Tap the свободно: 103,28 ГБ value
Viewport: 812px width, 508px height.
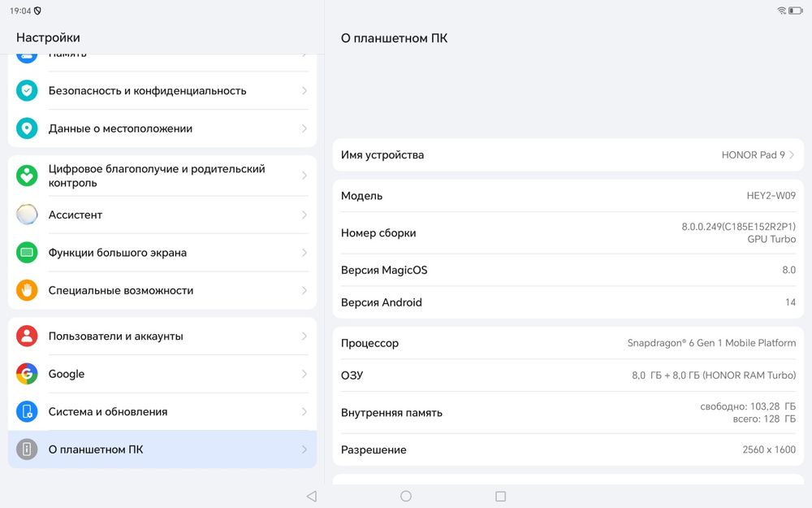coord(748,406)
